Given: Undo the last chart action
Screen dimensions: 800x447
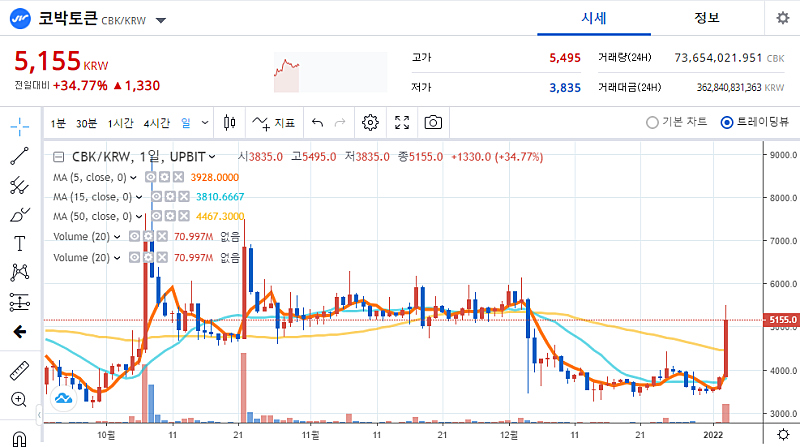Looking at the screenshot, I should 317,122.
